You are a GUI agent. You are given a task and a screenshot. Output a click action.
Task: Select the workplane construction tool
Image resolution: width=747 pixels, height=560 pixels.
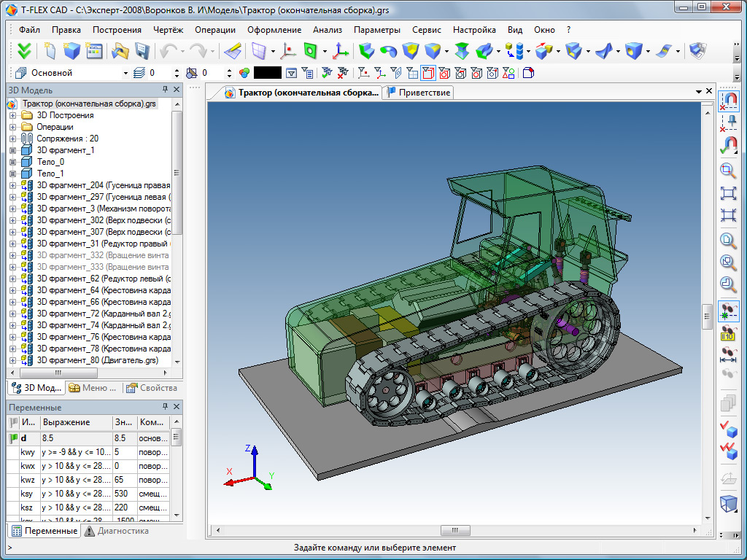click(x=259, y=50)
